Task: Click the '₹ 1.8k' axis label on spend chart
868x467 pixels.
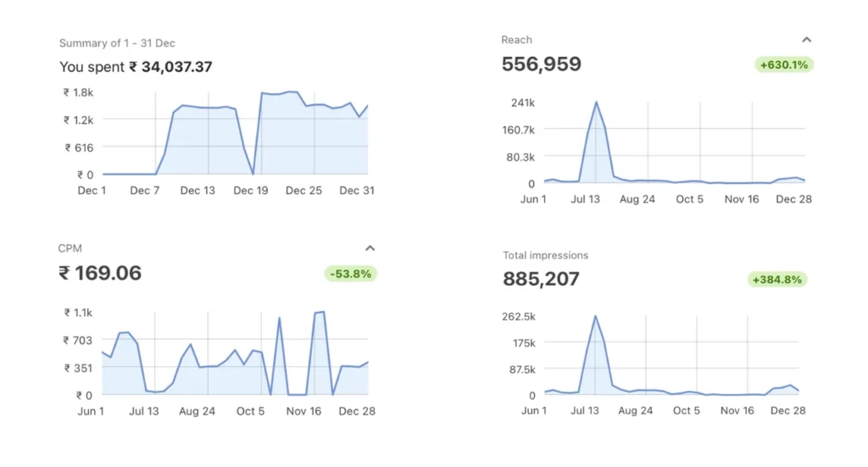Action: [78, 92]
